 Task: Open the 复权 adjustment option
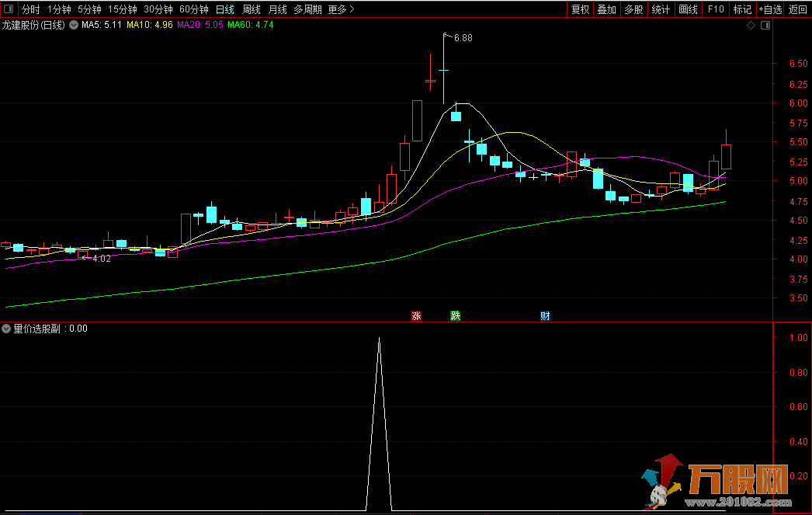(580, 9)
